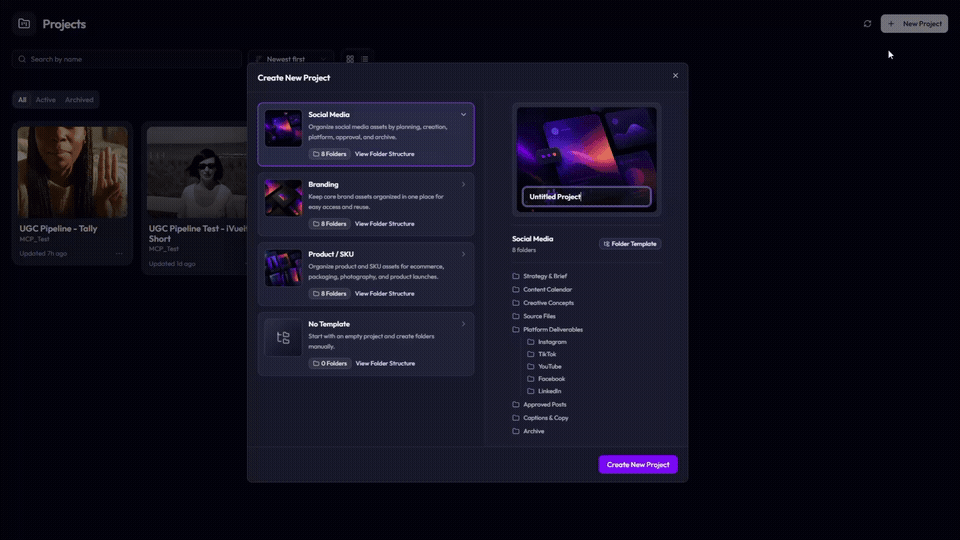960x540 pixels.
Task: Click the Folder Template button
Action: click(630, 244)
